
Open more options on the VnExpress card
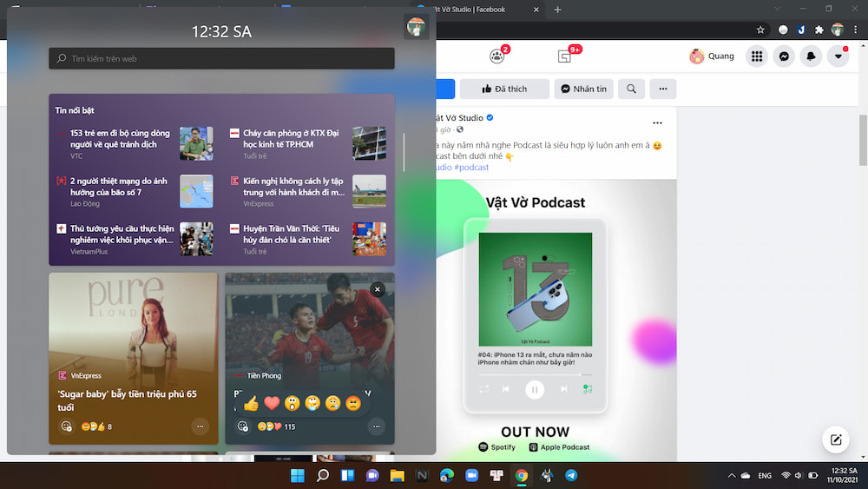point(201,426)
